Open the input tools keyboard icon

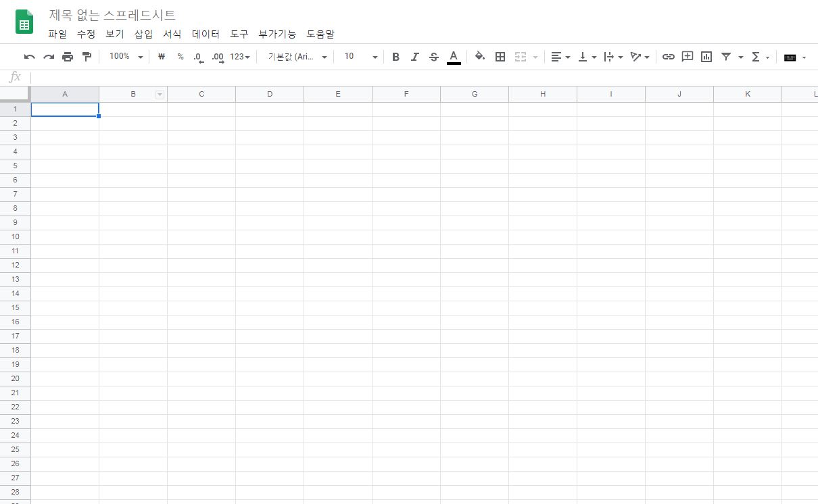(x=790, y=57)
